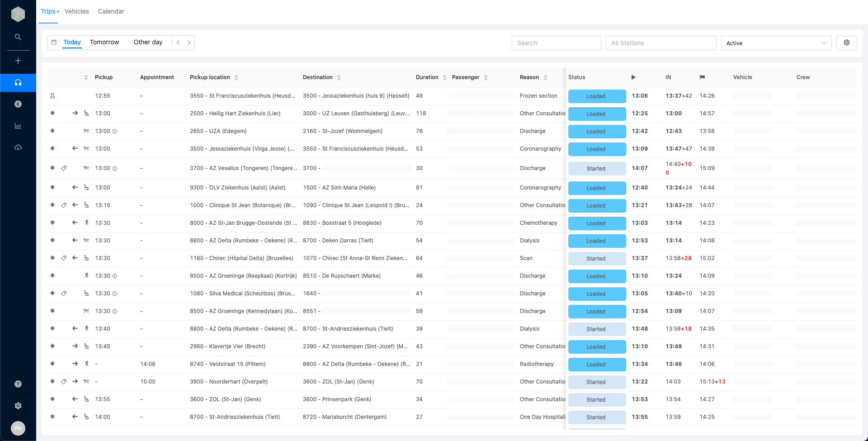Click the search icon in sidebar
Viewport: 868px width, 441px height.
coord(18,37)
